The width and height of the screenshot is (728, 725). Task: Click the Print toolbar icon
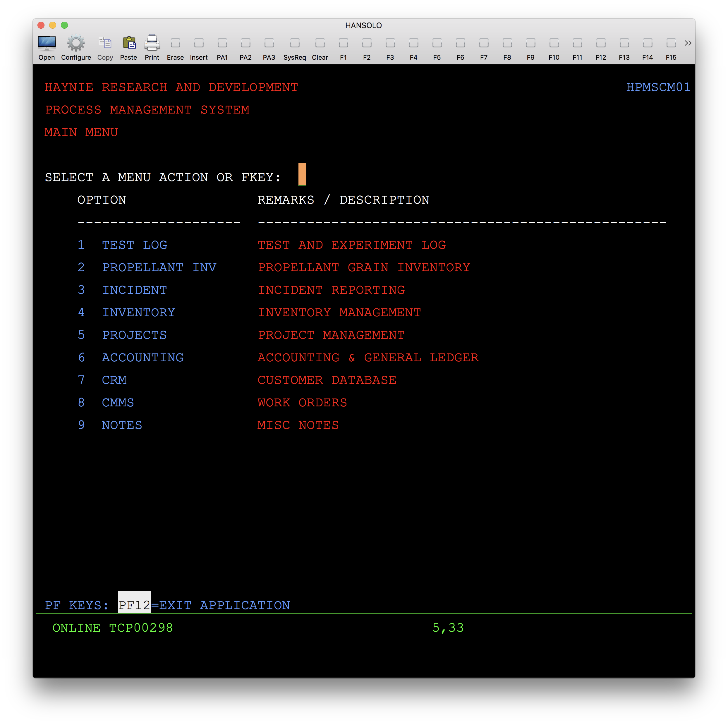click(x=152, y=44)
